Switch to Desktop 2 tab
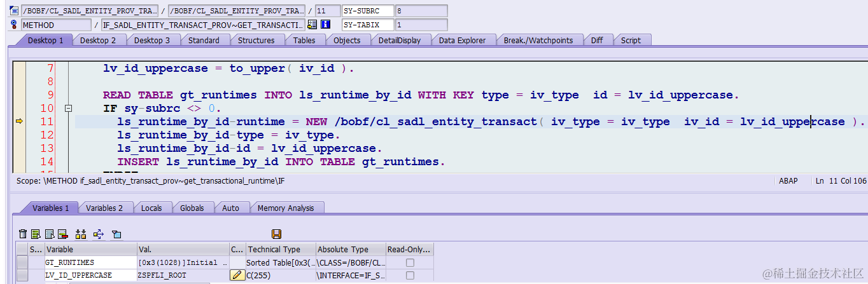The width and height of the screenshot is (868, 284). [98, 40]
